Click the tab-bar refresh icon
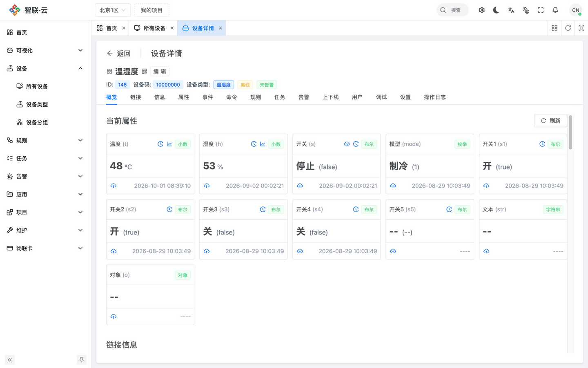The width and height of the screenshot is (588, 368). pos(568,28)
